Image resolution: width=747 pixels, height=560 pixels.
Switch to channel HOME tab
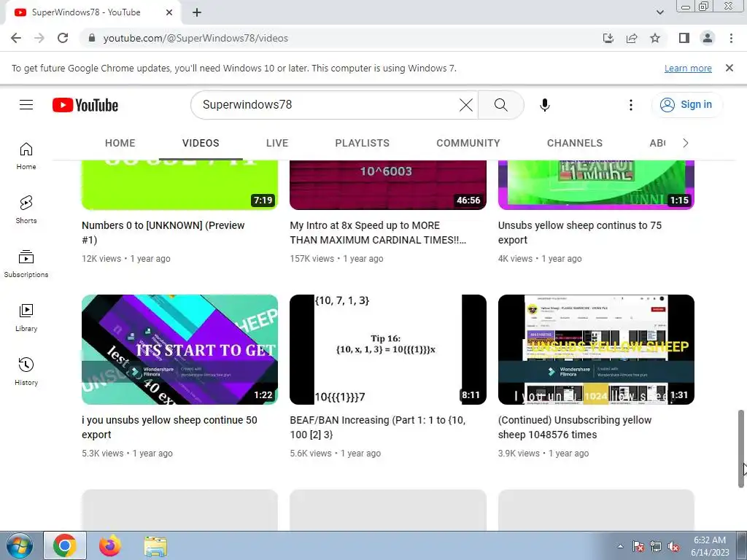pos(120,143)
